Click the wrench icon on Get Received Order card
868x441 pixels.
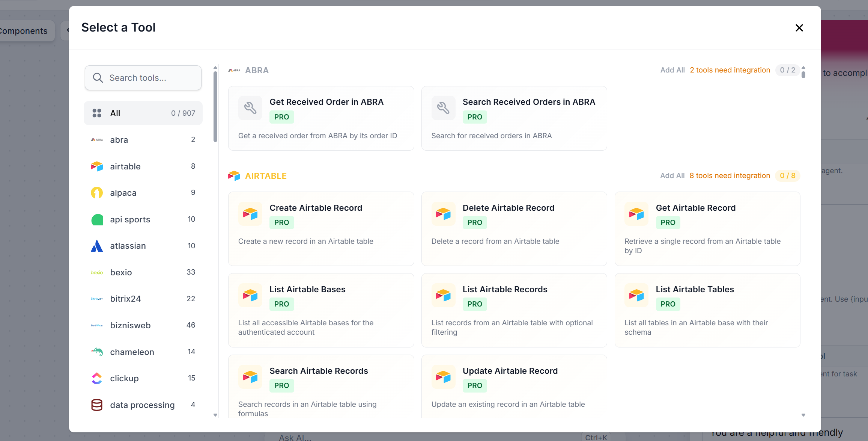tap(250, 108)
